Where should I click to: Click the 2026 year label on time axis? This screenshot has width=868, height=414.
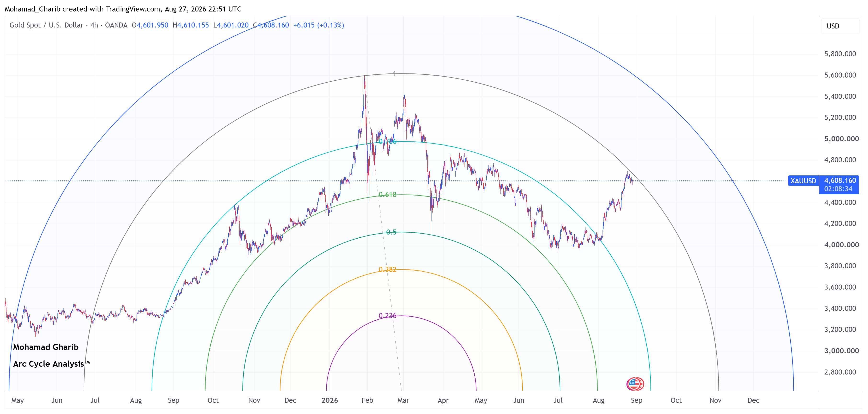(x=330, y=400)
